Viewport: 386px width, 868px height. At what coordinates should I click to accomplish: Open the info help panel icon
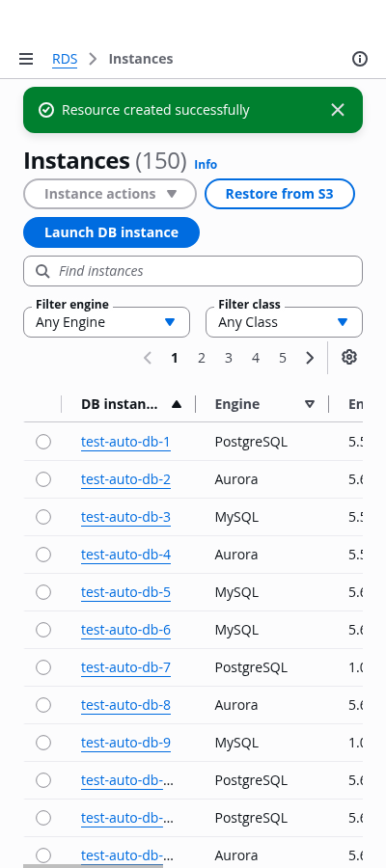[x=360, y=59]
